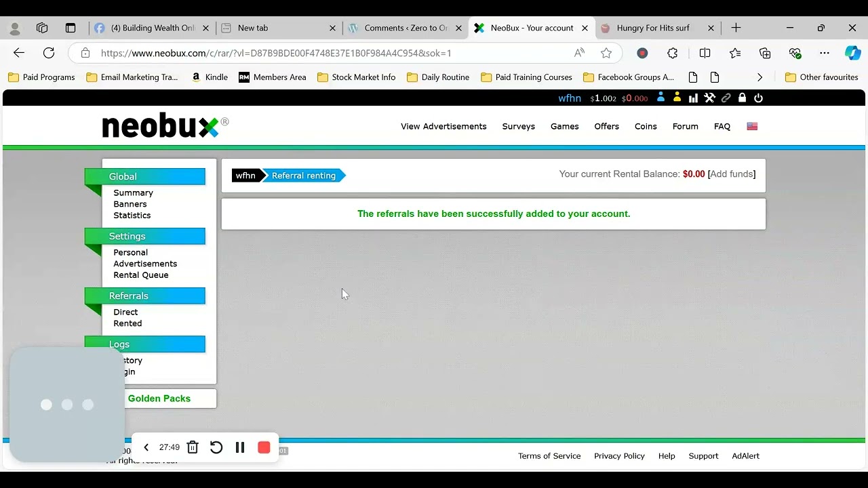Restart recording with circular arrow icon

(216, 447)
